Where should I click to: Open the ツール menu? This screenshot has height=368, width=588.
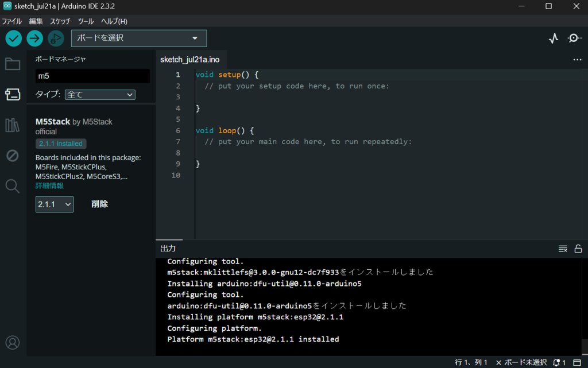coord(86,21)
